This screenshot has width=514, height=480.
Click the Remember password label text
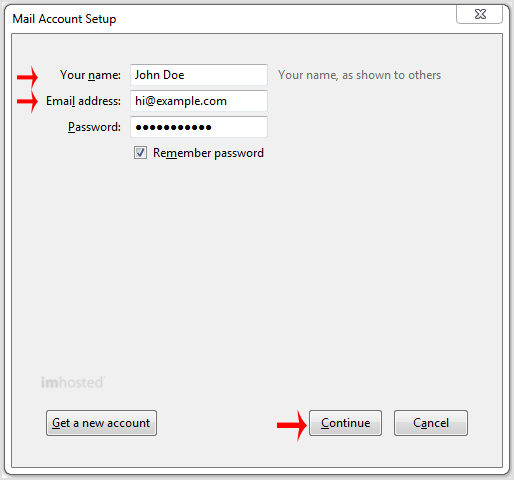point(208,153)
